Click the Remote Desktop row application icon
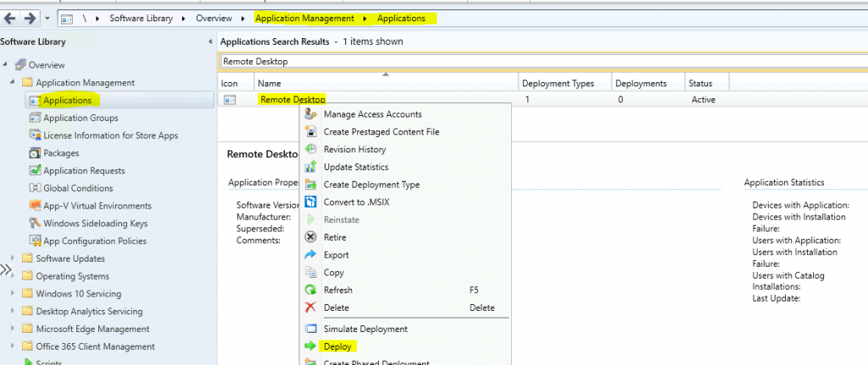Image resolution: width=868 pixels, height=365 pixels. click(230, 100)
